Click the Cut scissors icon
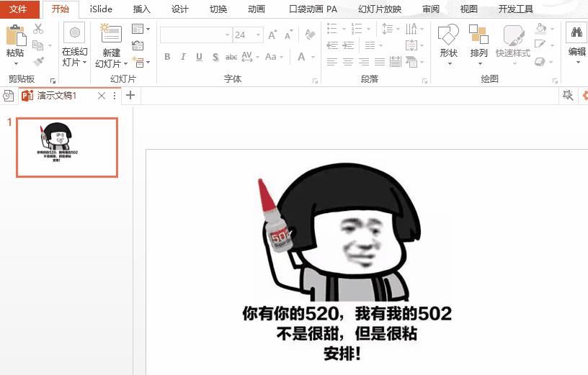 tap(38, 29)
